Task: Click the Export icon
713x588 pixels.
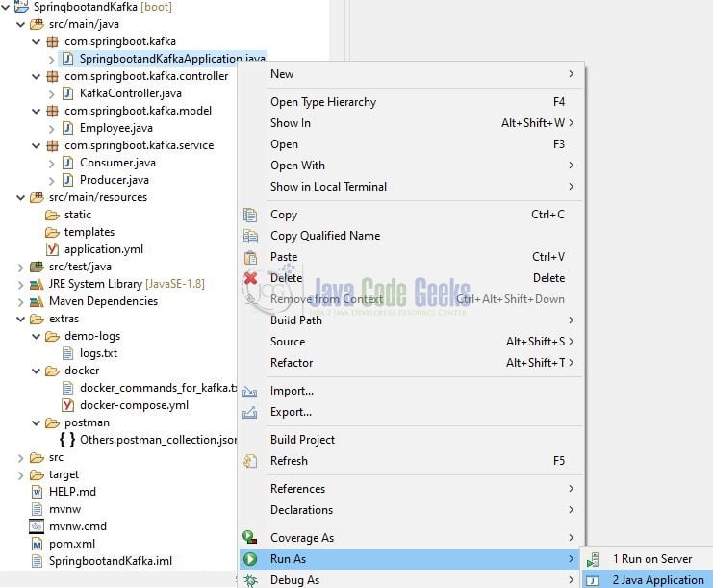Action: pos(249,412)
